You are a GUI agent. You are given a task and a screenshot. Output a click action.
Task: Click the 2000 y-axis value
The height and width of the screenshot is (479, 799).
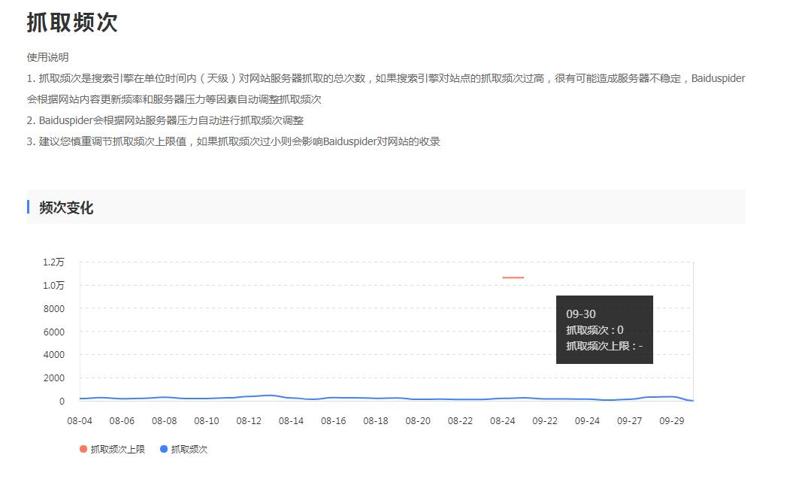pos(54,378)
